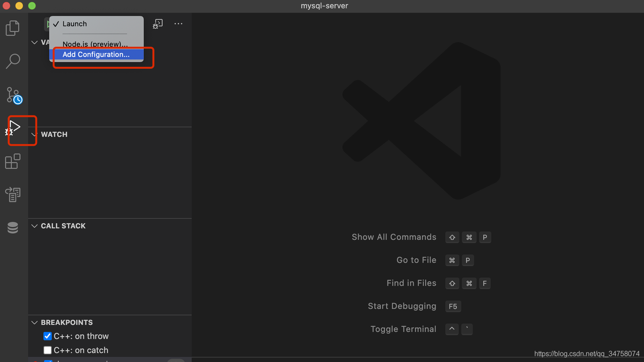
Task: Collapse the Variables section chevron
Action: 35,42
